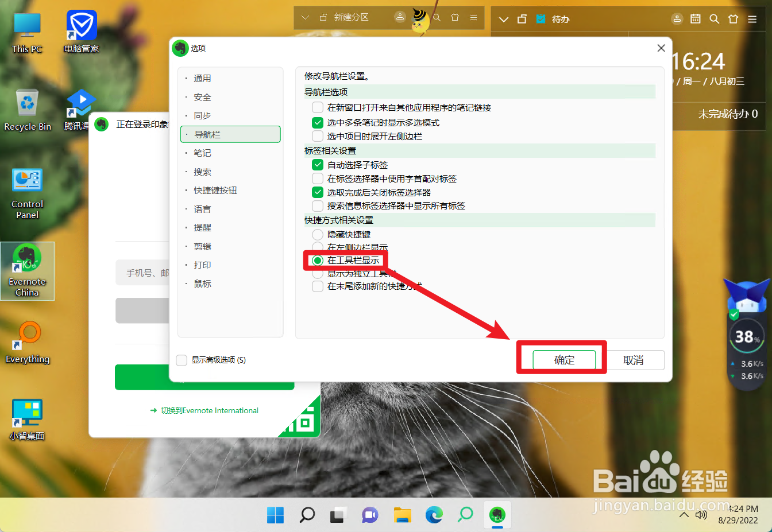The height and width of the screenshot is (532, 772).
Task: Open the 打印 options category
Action: pos(230,265)
